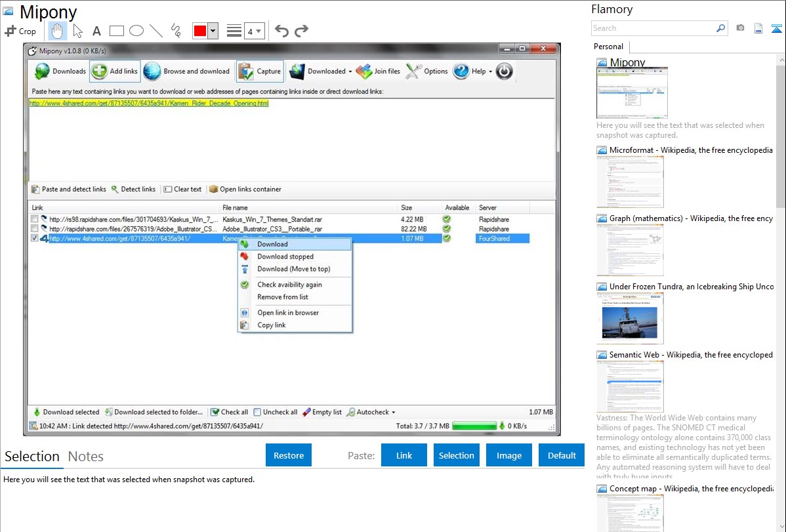
Task: Click the camera snapshot icon
Action: point(740,28)
